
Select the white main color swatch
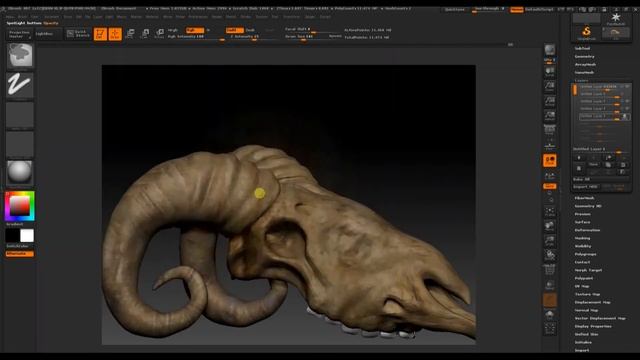[x=27, y=236]
